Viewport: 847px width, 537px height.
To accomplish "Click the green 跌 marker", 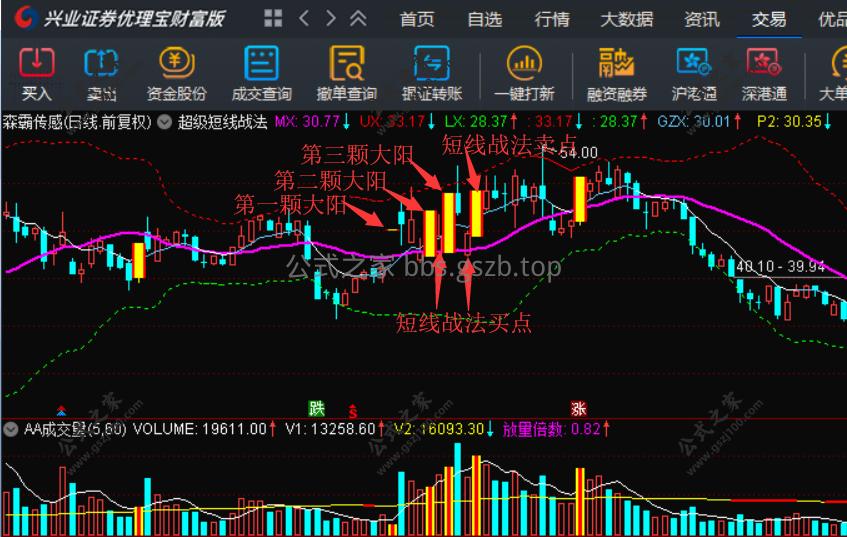I will [x=317, y=408].
